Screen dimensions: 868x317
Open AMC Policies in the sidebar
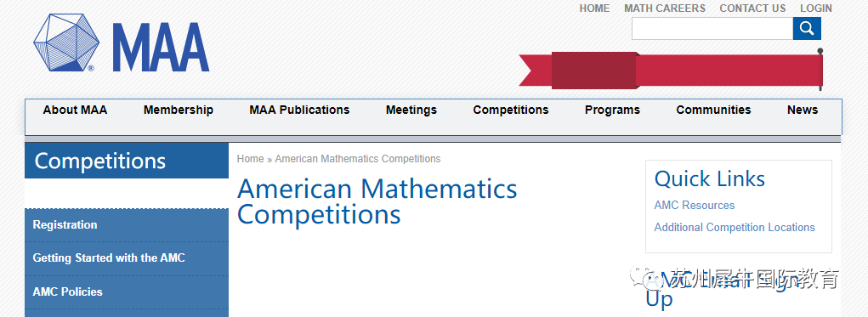point(127,292)
